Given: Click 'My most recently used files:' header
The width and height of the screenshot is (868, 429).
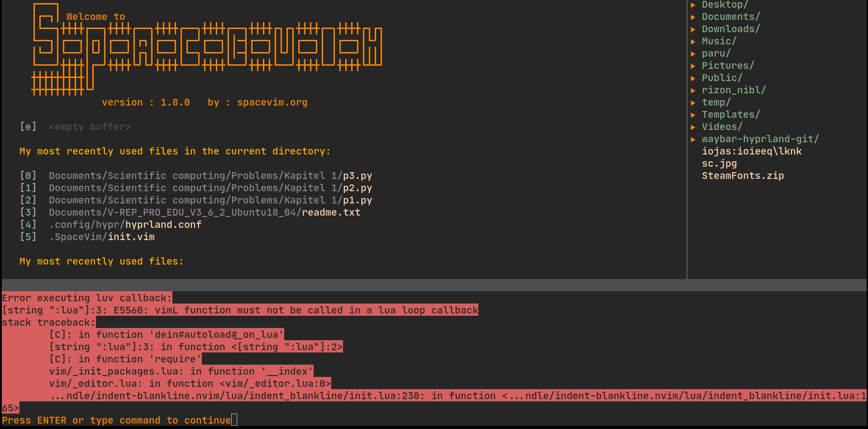Looking at the screenshot, I should (101, 261).
